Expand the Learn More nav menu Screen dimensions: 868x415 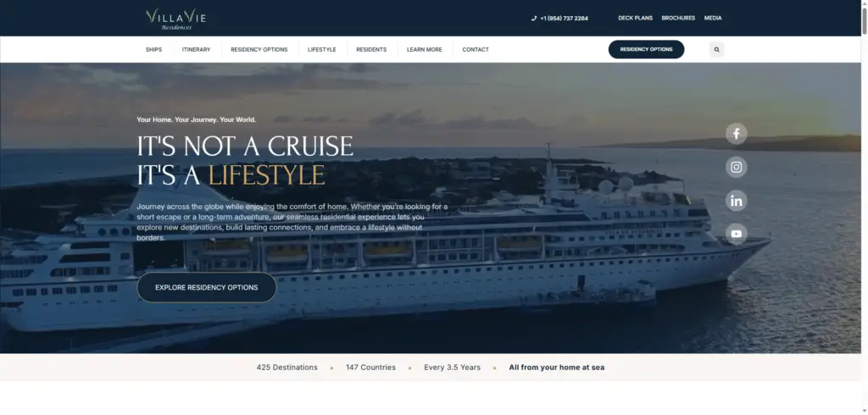pos(425,49)
